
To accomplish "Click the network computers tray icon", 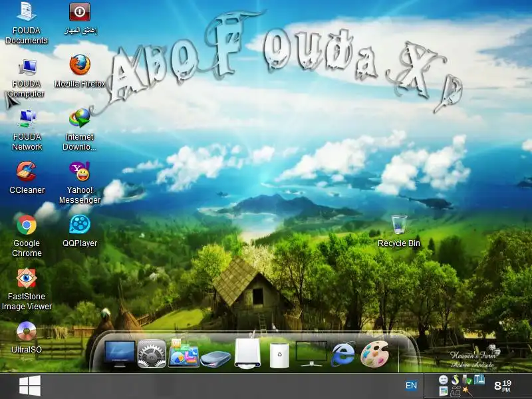I will (x=456, y=392).
